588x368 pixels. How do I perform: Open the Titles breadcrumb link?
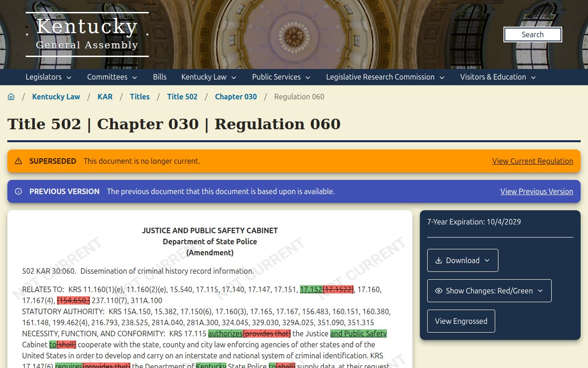click(x=140, y=97)
